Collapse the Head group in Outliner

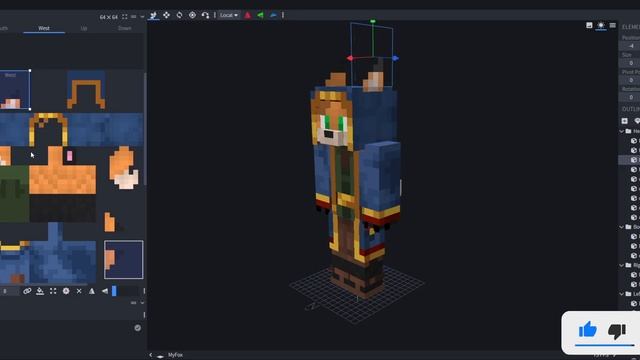click(622, 131)
